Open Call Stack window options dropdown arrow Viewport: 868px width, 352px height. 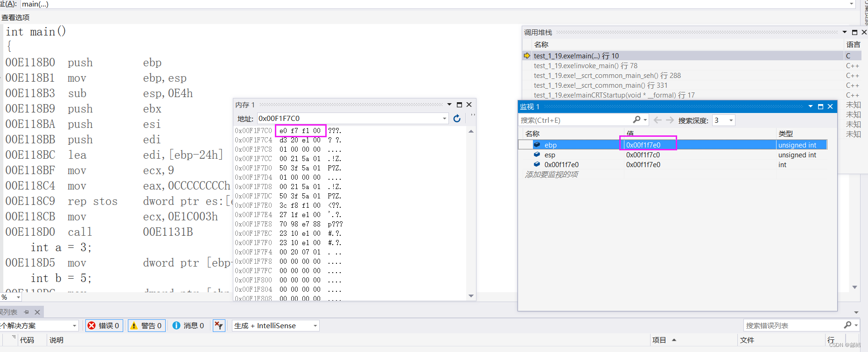coord(845,32)
